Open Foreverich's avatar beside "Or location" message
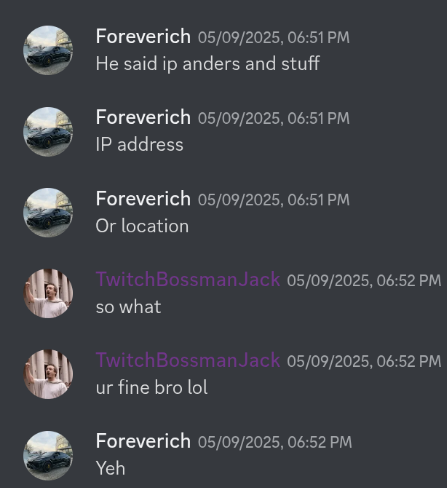Image resolution: width=447 pixels, height=488 pixels. coord(48,212)
